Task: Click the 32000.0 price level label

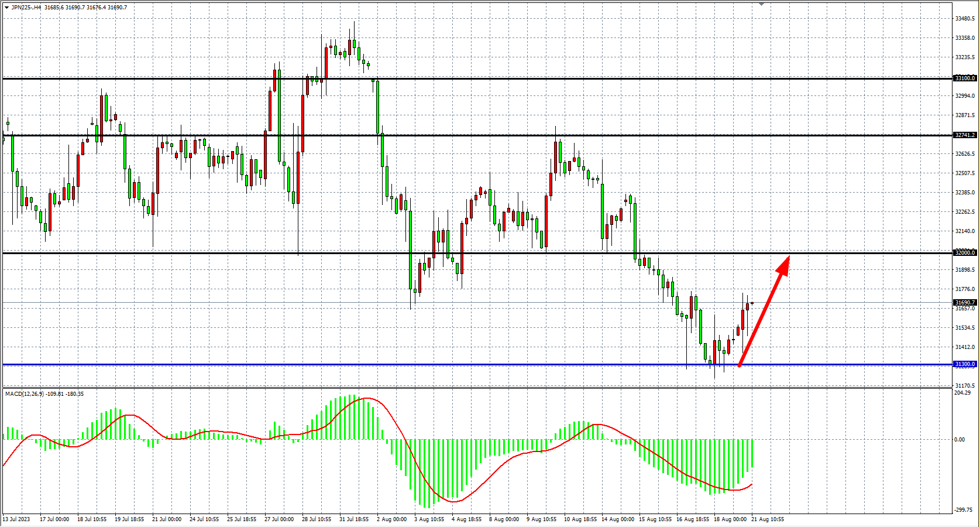Action: click(965, 253)
